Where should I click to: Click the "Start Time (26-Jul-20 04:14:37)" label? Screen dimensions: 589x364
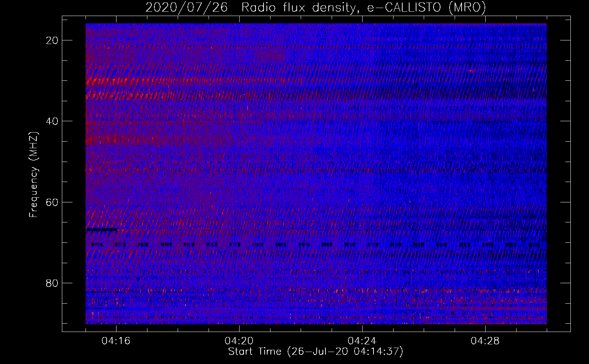pyautogui.click(x=316, y=352)
